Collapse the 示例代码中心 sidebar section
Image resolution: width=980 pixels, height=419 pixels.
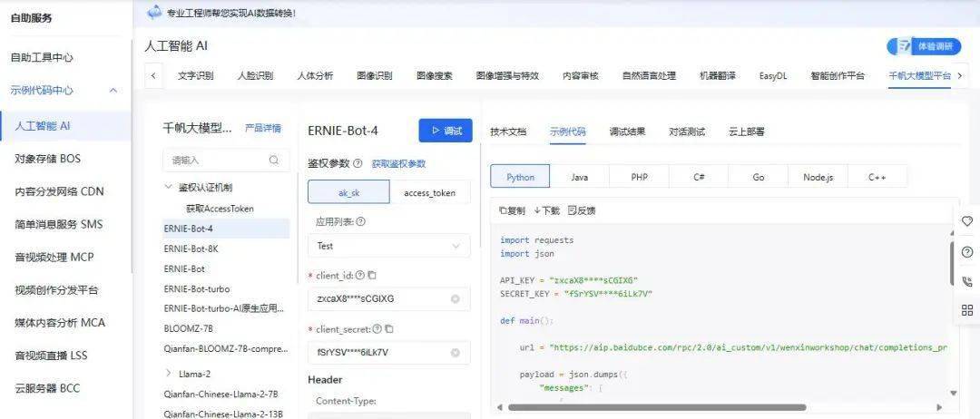113,91
